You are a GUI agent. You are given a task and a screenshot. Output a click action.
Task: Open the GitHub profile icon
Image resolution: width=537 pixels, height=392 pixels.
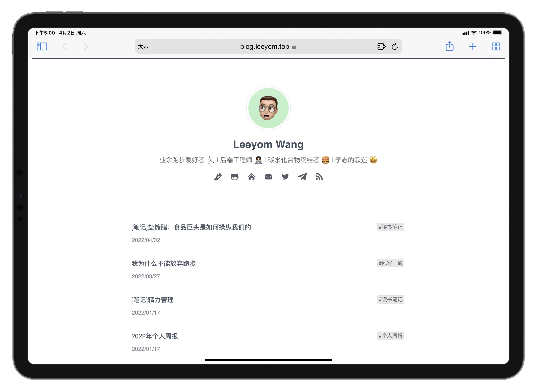[235, 177]
